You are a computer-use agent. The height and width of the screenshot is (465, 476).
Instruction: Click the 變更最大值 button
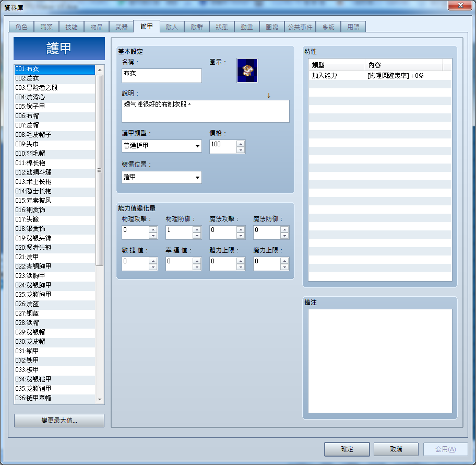tap(59, 420)
